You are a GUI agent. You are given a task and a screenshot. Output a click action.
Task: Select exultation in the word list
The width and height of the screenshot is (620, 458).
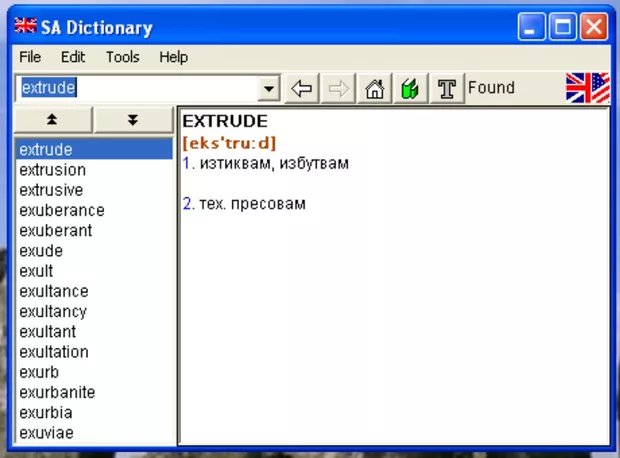click(94, 352)
